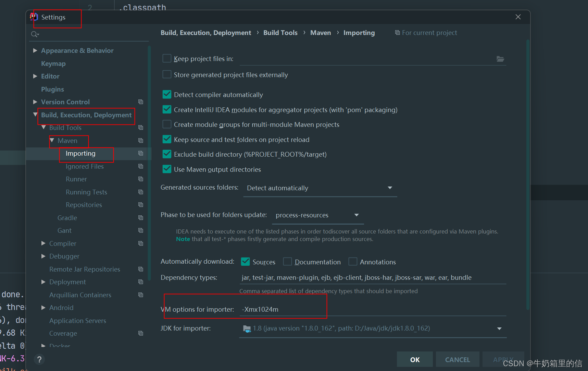Click the help question mark icon
588x371 pixels.
tap(39, 359)
